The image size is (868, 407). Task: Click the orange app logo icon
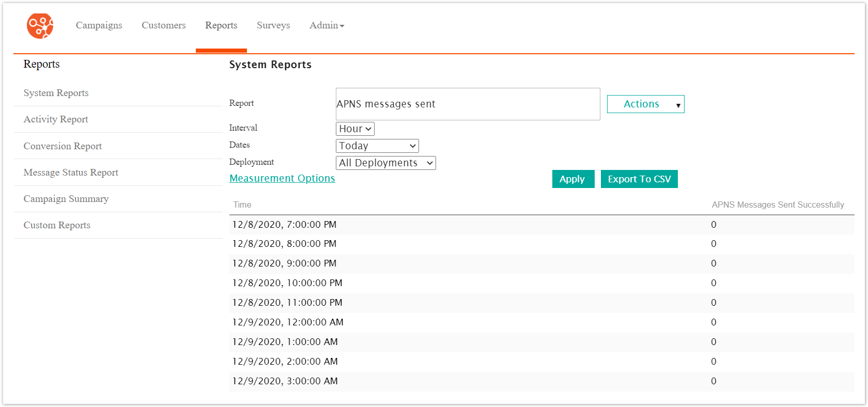[x=40, y=26]
